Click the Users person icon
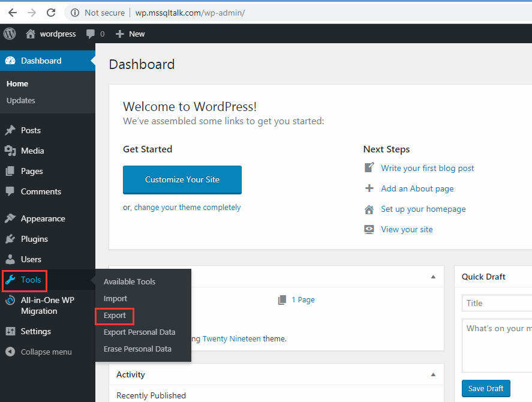Image resolution: width=532 pixels, height=402 pixels. pos(10,259)
